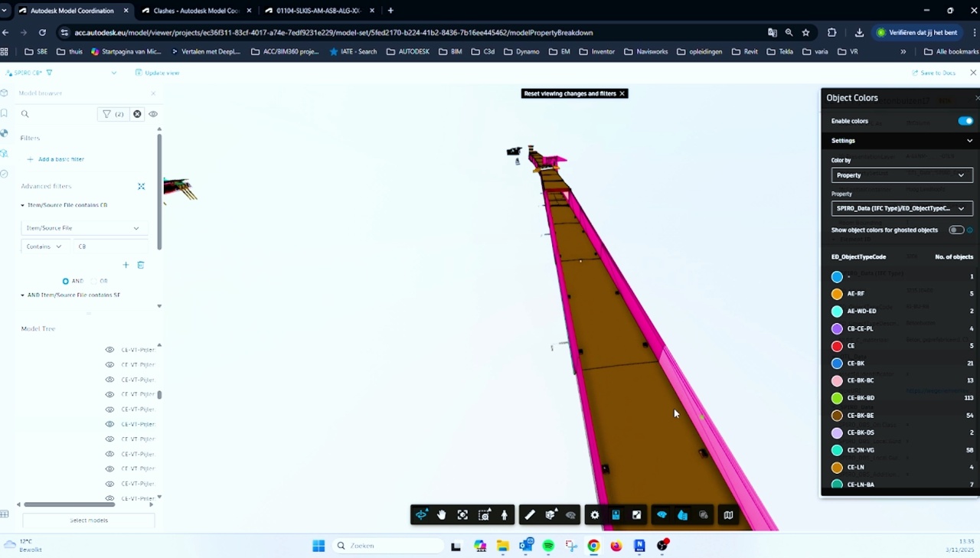Viewport: 980px width, 558px height.
Task: Open the SPIRO_Data ED_ObjectTypeCode property dropdown
Action: (x=902, y=208)
